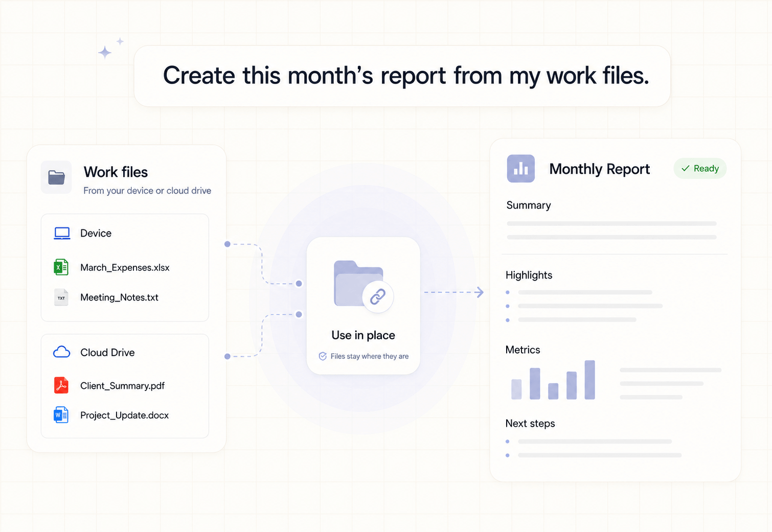This screenshot has height=532, width=772.
Task: Click the 'Create this month's report' prompt box
Action: [402, 76]
